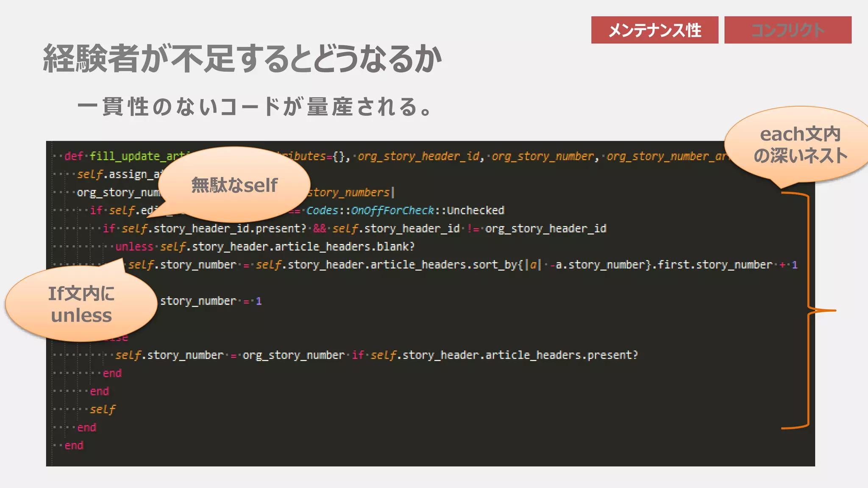This screenshot has height=488, width=868.
Task: Click Codes::OnOffForCheck::Unchecked constant
Action: click(x=405, y=211)
